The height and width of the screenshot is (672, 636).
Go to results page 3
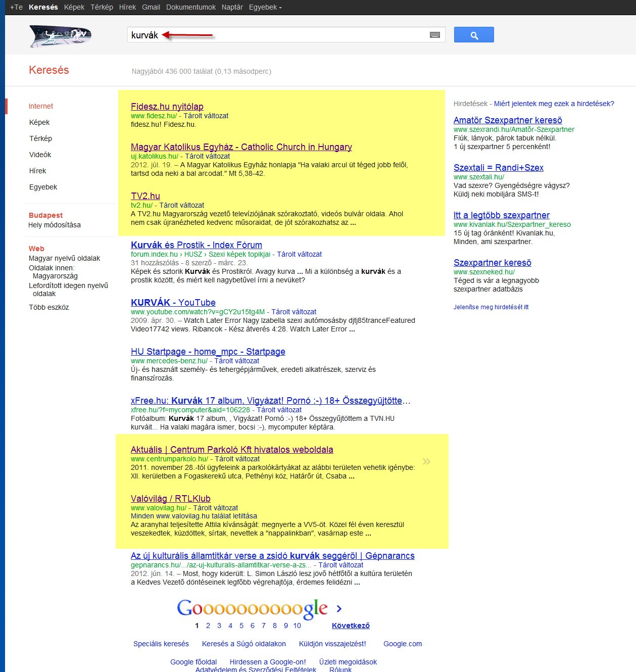tap(219, 625)
